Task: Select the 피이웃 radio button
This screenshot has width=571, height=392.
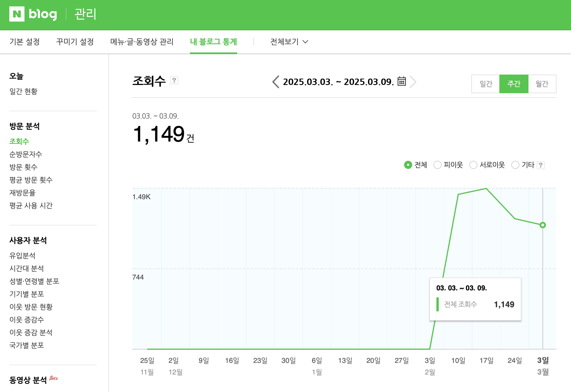Action: (437, 165)
